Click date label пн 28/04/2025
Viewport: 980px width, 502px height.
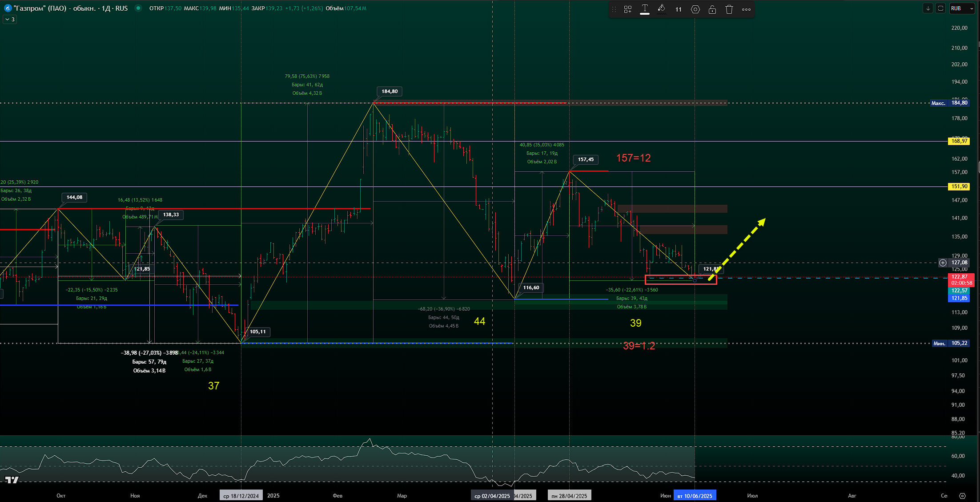point(569,496)
